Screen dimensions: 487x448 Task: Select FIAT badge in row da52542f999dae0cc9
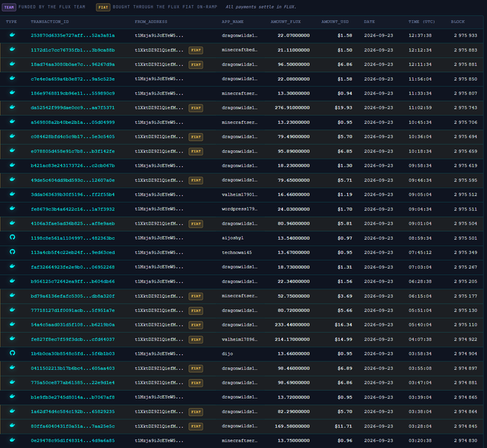196,108
